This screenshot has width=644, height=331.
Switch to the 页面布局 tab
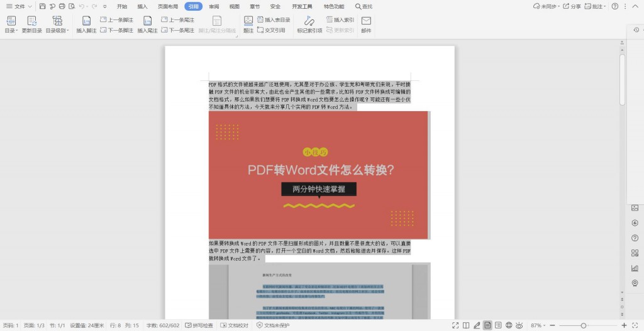[168, 6]
